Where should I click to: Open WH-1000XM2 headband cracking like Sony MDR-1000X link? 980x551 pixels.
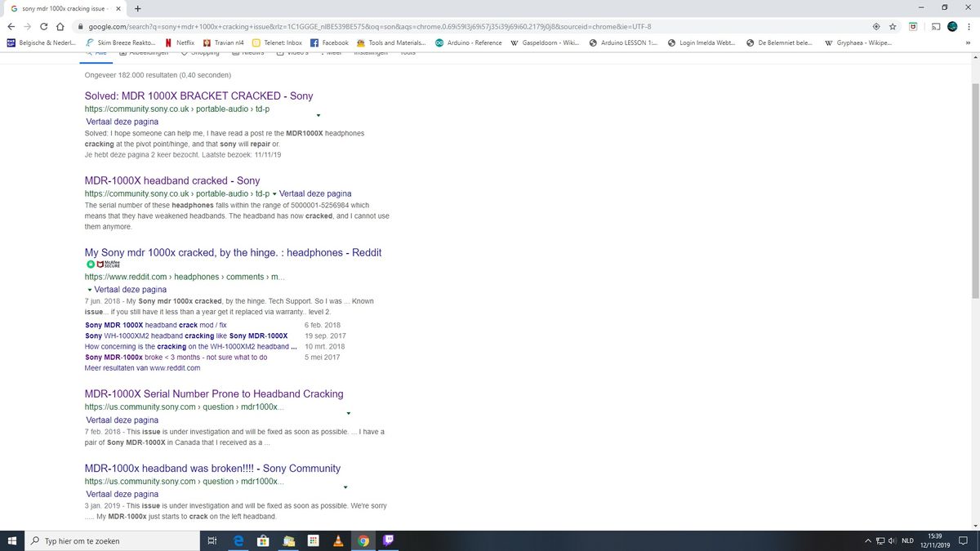coord(186,335)
